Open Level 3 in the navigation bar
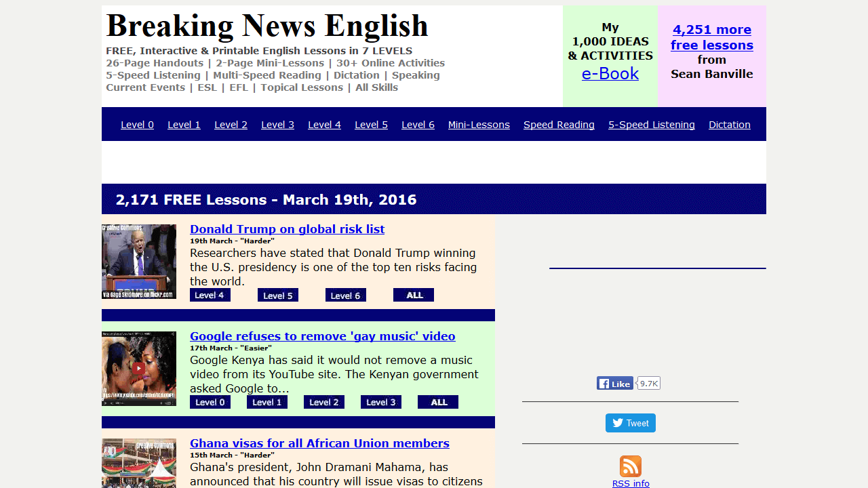Image resolution: width=868 pixels, height=488 pixels. pos(277,125)
